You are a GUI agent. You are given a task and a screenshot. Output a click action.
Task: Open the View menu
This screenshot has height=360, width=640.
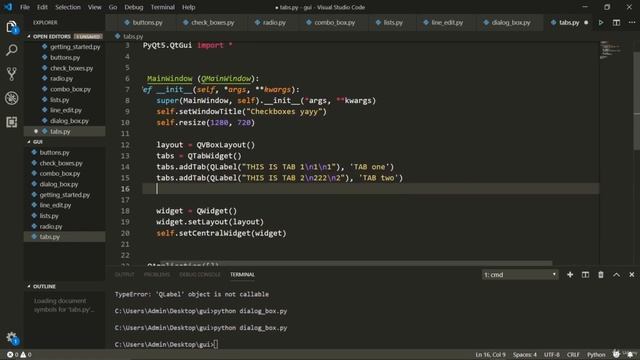pyautogui.click(x=94, y=7)
